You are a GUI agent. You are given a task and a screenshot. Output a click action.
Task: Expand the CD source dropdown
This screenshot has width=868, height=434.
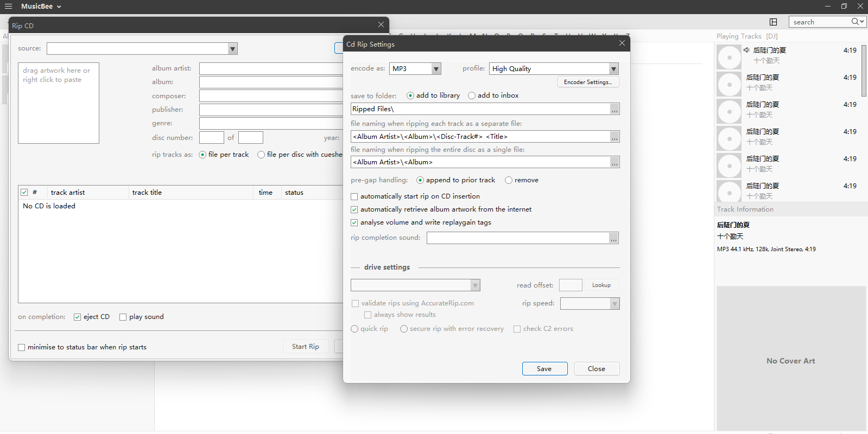tap(232, 49)
